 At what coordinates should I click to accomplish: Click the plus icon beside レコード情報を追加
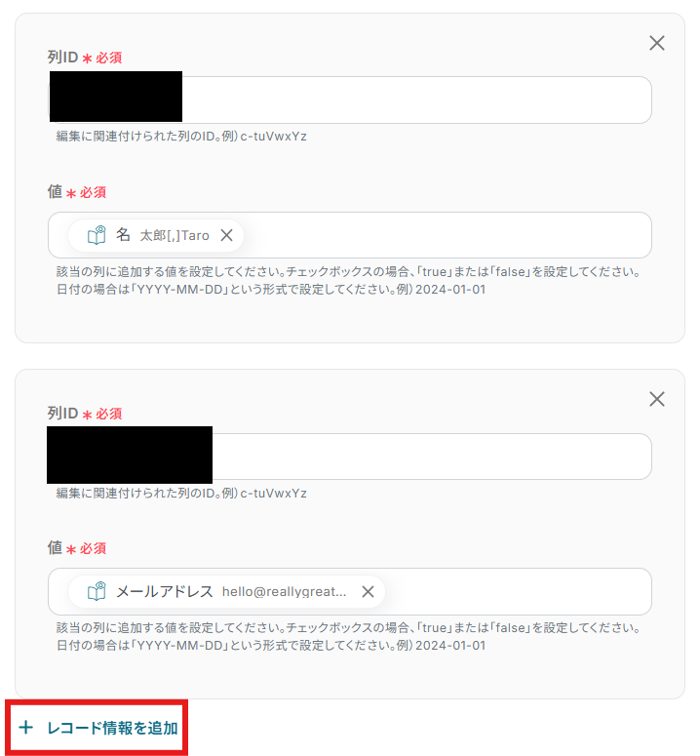pos(26,727)
